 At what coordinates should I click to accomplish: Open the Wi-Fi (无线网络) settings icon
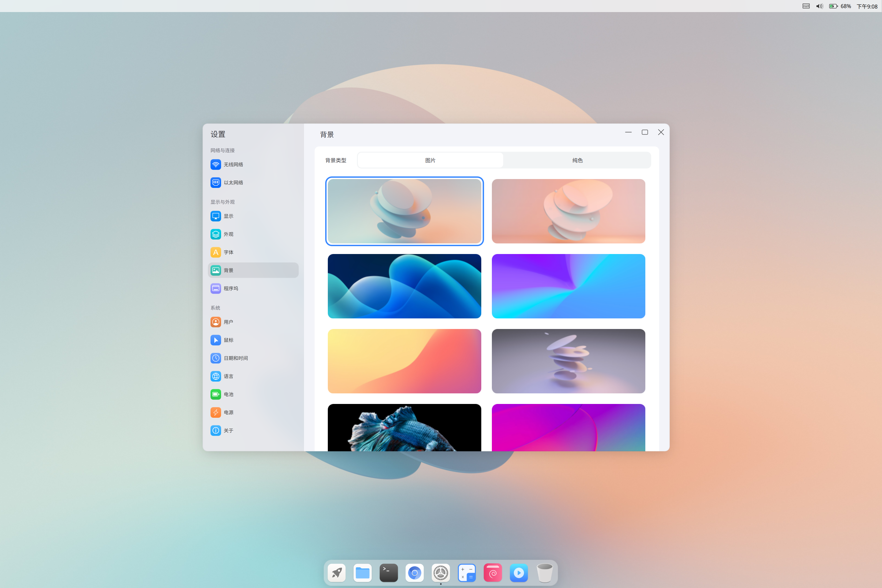coord(216,165)
